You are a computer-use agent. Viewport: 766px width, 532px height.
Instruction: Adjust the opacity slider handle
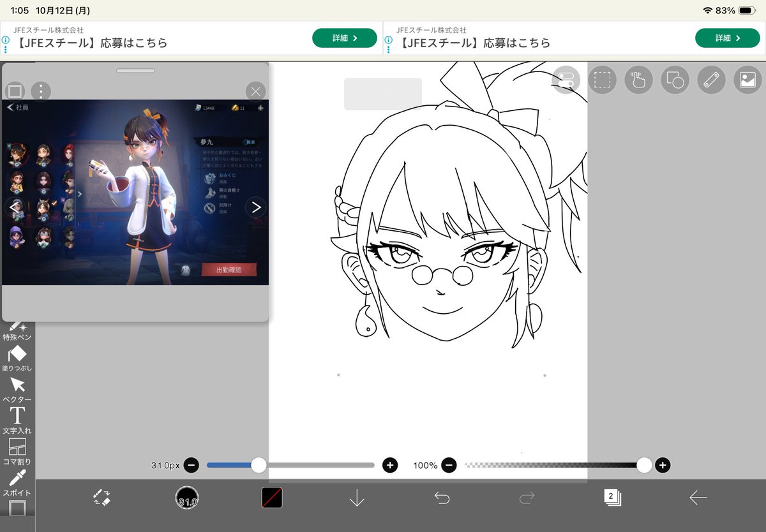tap(644, 465)
